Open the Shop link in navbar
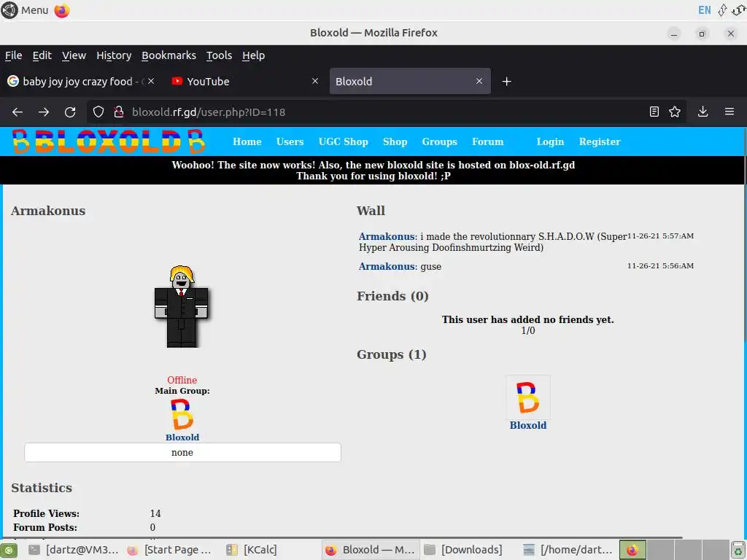Viewport: 747px width, 560px height. click(395, 141)
